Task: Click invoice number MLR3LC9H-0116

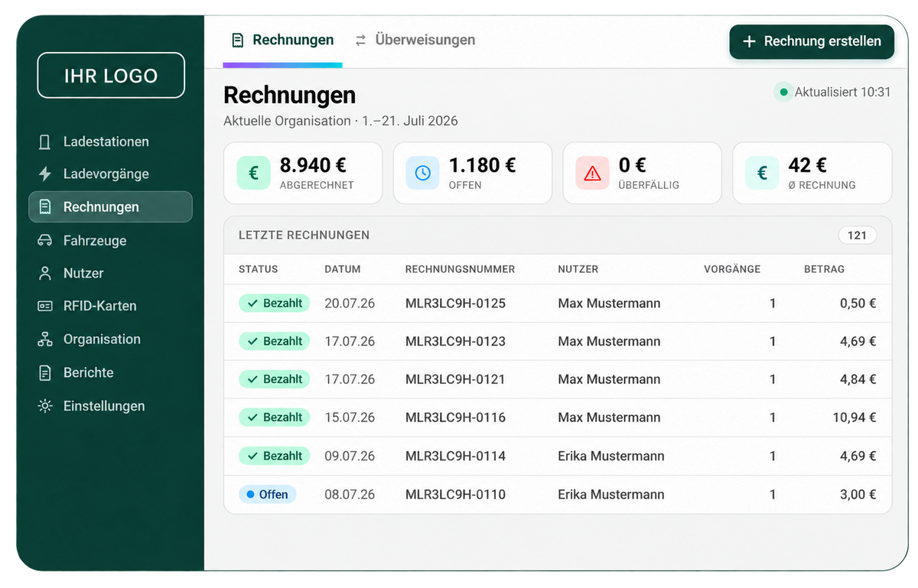Action: pos(455,417)
